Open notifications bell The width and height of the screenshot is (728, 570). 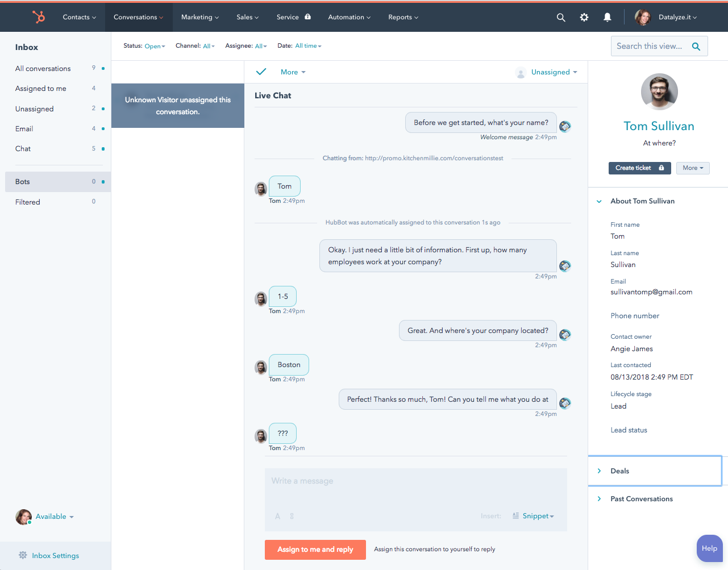pyautogui.click(x=607, y=18)
